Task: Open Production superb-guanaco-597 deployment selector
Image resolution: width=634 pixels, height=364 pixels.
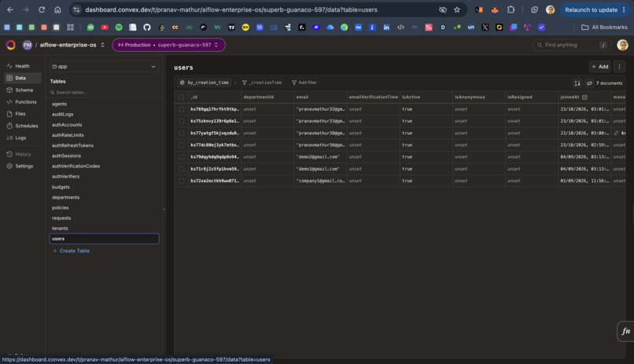Action: coord(168,45)
